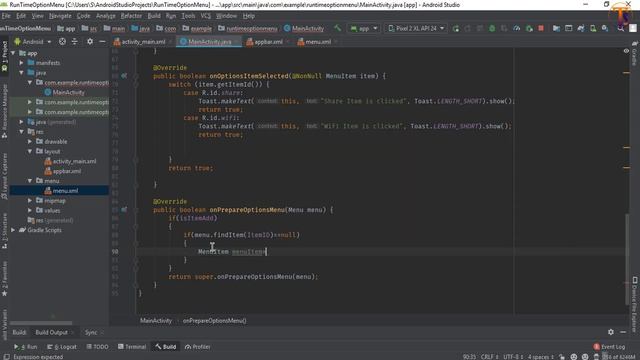Screen dimensions: 640x360
Task: Open the Gradle side tool window
Action: 635,53
